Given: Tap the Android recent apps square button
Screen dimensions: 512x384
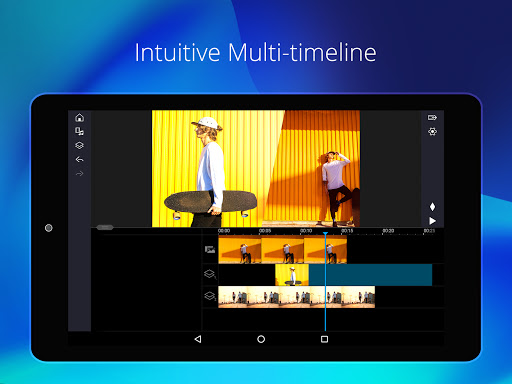Looking at the screenshot, I should (324, 339).
